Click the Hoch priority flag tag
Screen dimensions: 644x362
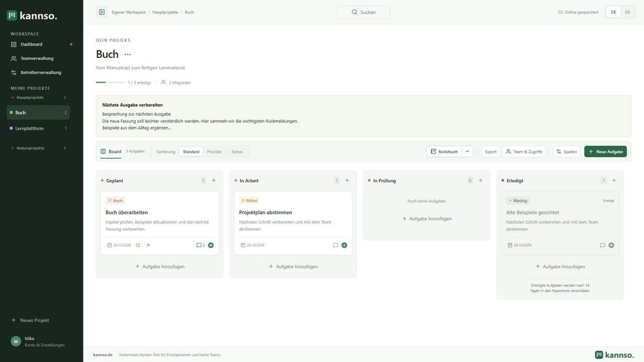(x=115, y=200)
